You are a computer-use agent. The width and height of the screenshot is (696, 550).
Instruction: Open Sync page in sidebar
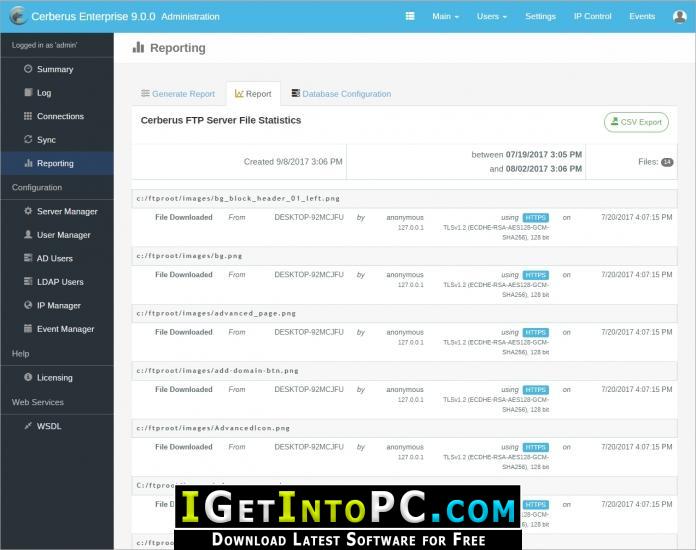click(x=46, y=140)
